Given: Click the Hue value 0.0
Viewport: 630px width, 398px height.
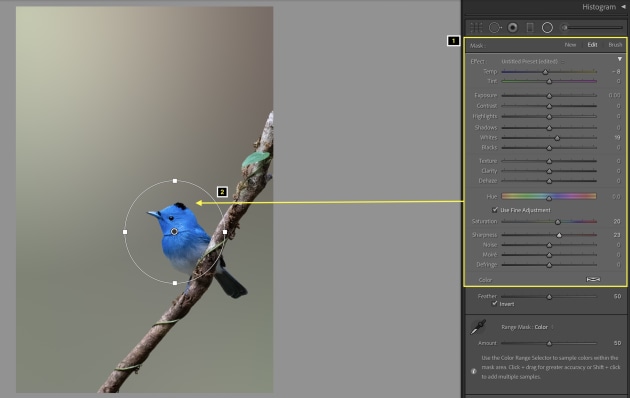Looking at the screenshot, I should pos(616,197).
